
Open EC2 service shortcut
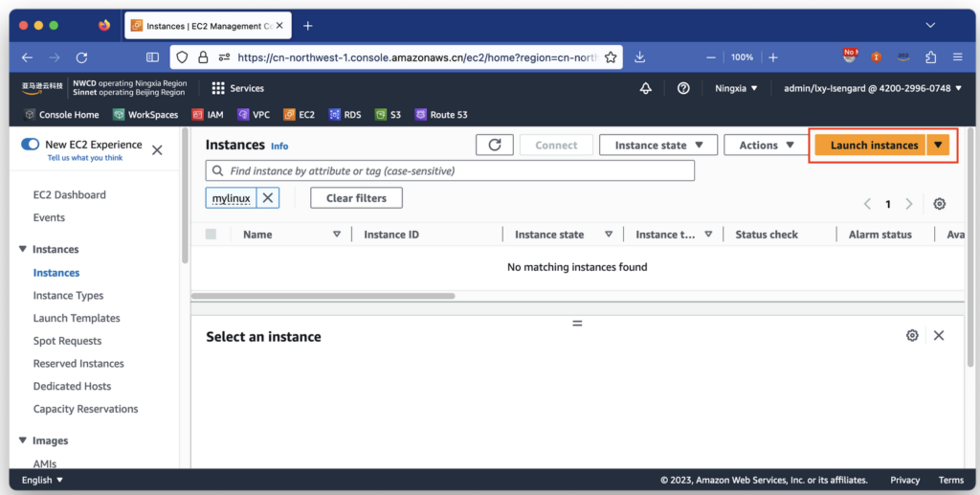[x=299, y=114]
